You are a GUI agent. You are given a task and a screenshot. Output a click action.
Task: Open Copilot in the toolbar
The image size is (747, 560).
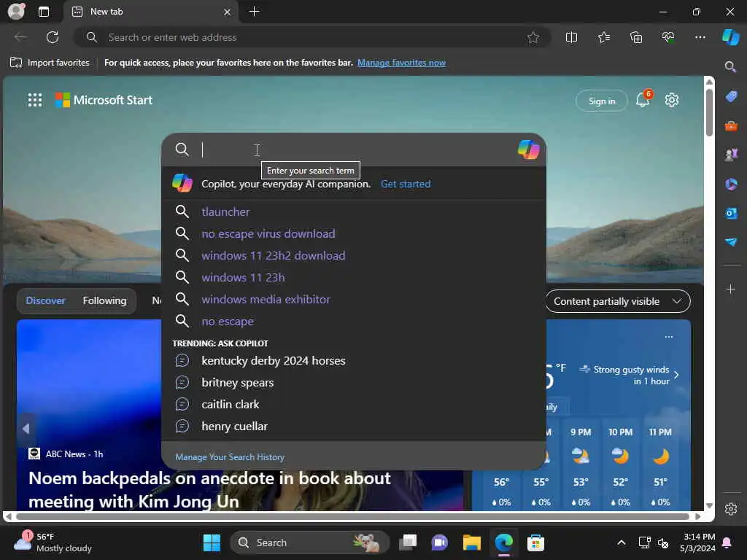pyautogui.click(x=731, y=37)
